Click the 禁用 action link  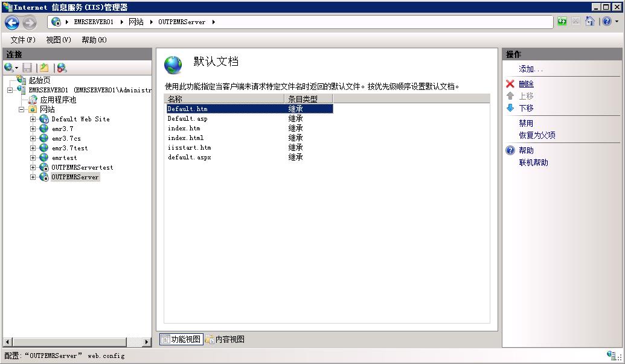[526, 123]
